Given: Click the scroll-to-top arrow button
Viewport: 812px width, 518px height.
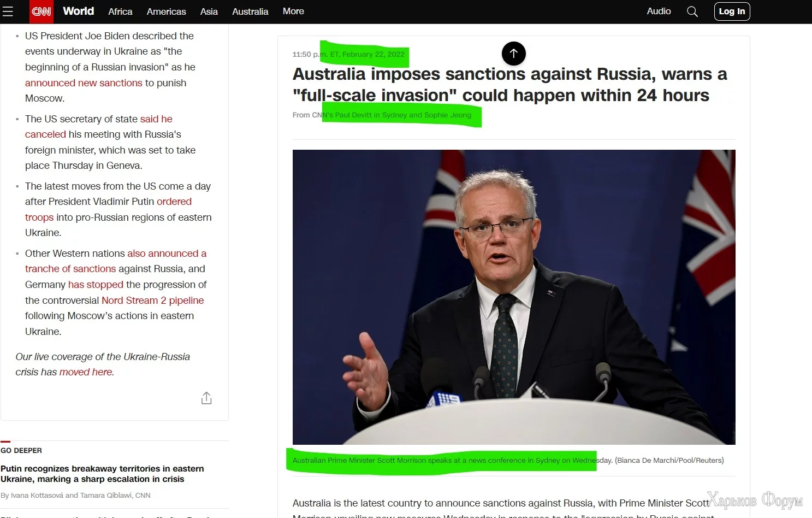Looking at the screenshot, I should [514, 54].
